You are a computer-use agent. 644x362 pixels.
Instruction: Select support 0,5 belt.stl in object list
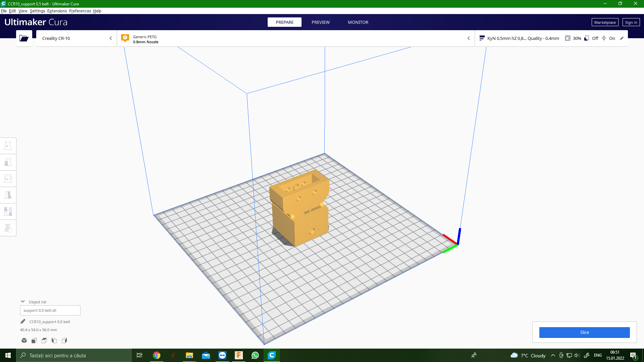point(50,310)
